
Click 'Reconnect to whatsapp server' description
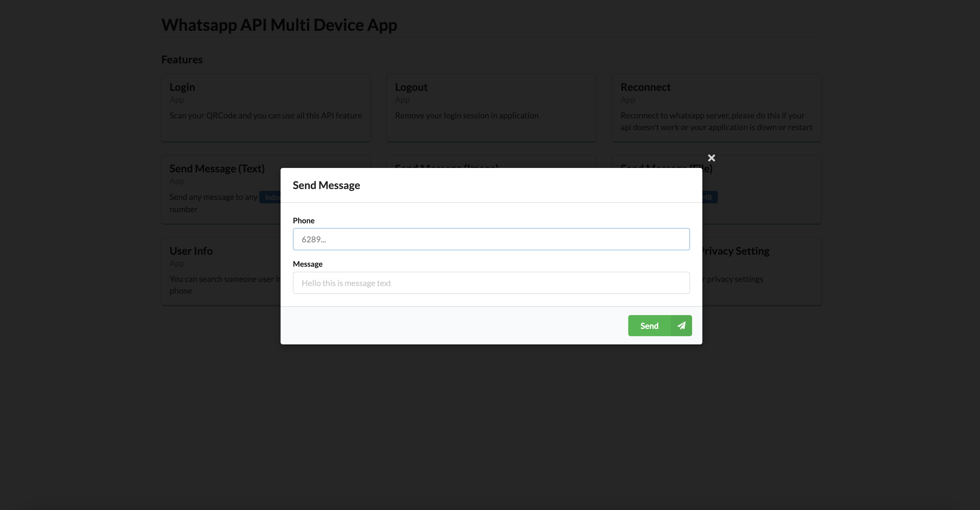click(x=716, y=121)
